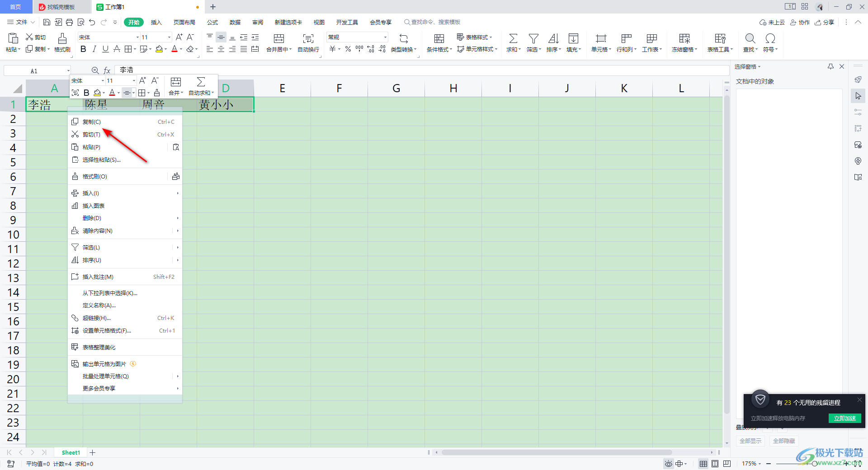Toggle vertical middle alignment in ribbon
868x470 pixels.
(x=221, y=38)
